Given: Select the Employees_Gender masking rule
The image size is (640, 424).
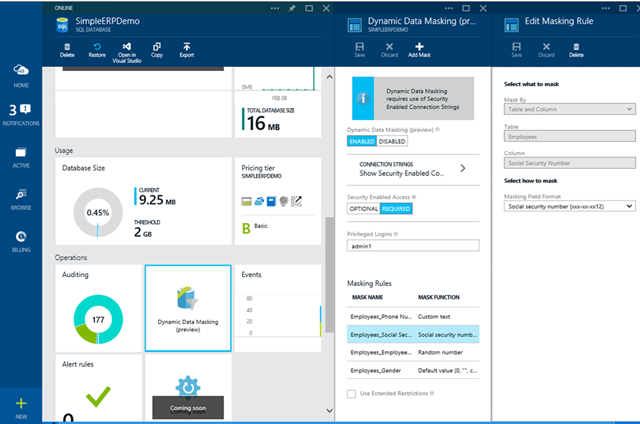Looking at the screenshot, I should pos(413,370).
